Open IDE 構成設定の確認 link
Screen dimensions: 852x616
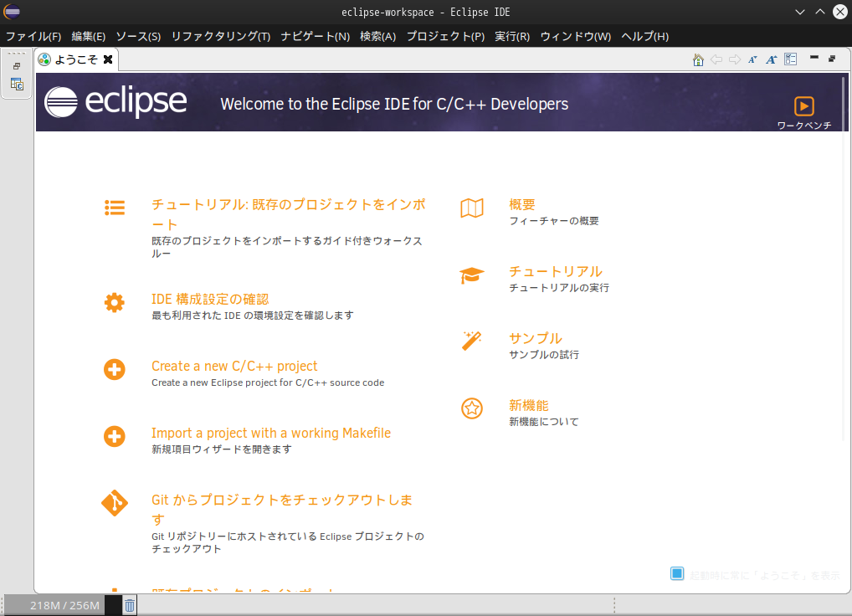pyautogui.click(x=210, y=300)
